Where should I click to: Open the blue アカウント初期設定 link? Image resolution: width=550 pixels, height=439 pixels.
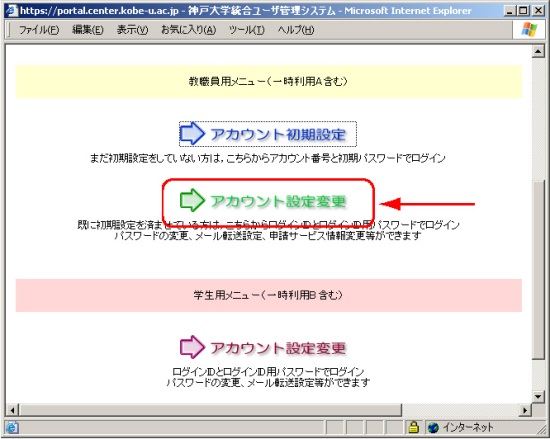click(278, 134)
